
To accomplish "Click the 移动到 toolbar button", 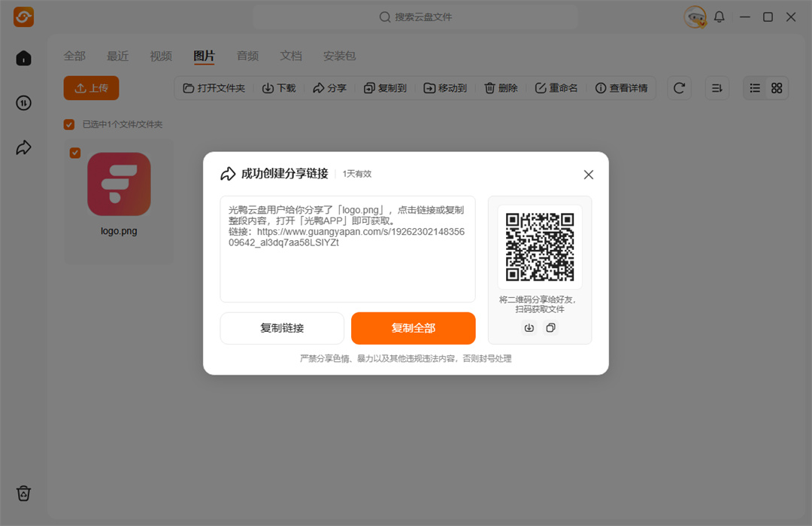I will (445, 88).
